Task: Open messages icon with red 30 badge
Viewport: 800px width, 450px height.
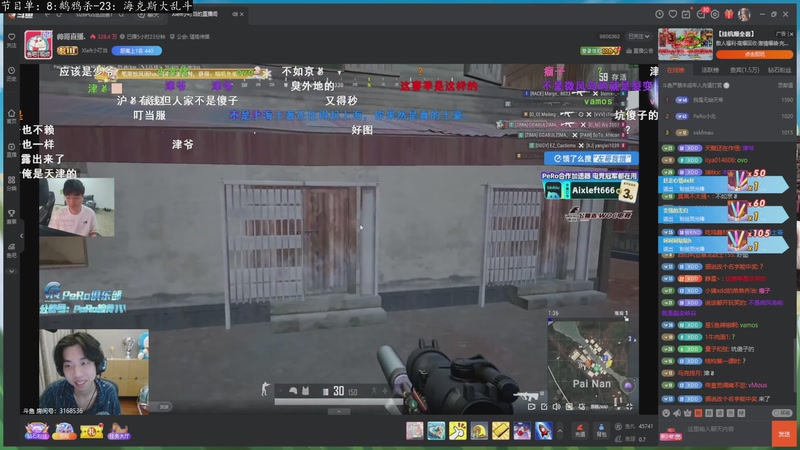Action: [702, 14]
